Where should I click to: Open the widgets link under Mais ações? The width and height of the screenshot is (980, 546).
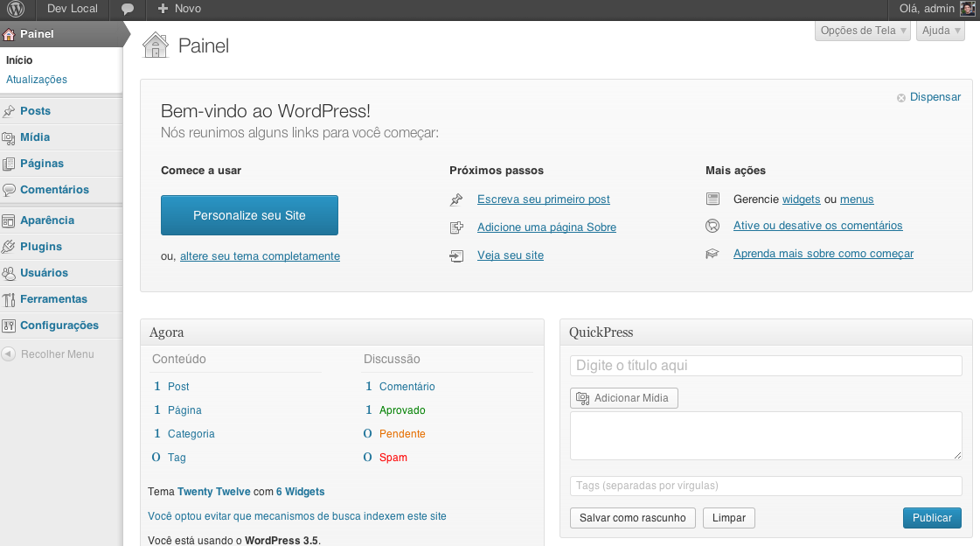(802, 199)
